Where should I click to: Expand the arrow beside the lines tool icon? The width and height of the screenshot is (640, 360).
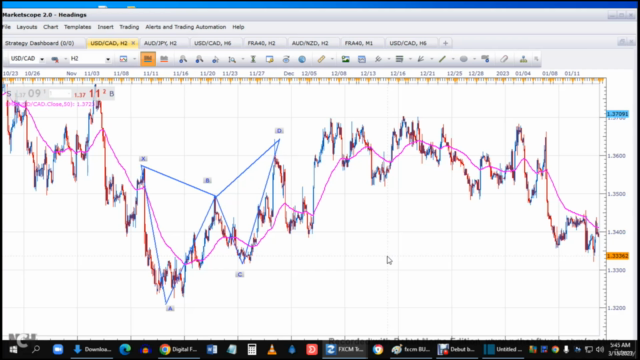click(x=410, y=59)
